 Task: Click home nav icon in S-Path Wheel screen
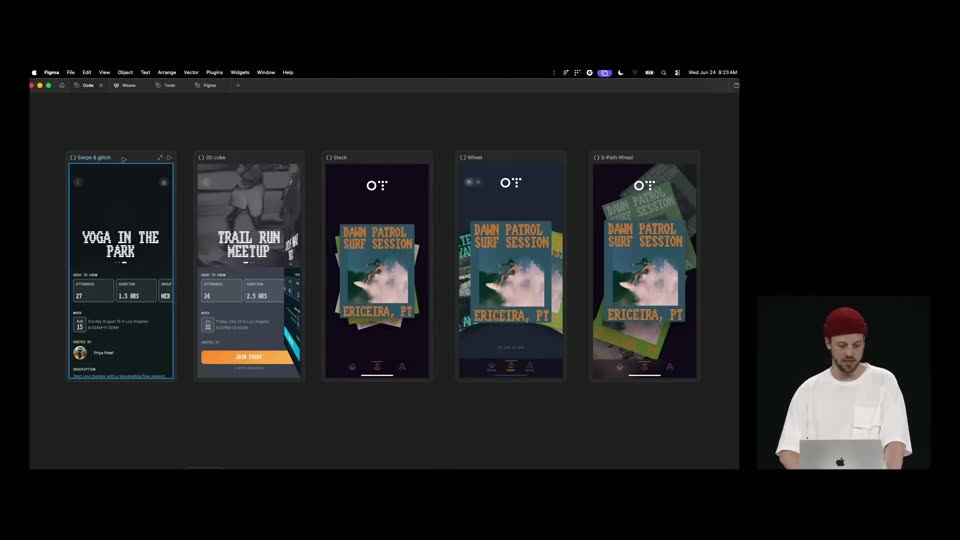pyautogui.click(x=620, y=367)
